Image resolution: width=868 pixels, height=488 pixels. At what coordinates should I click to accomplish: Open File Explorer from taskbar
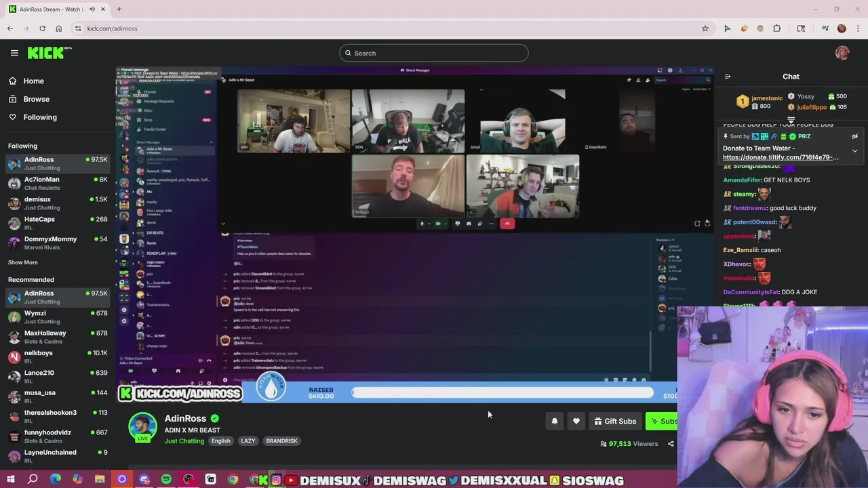pos(100,479)
